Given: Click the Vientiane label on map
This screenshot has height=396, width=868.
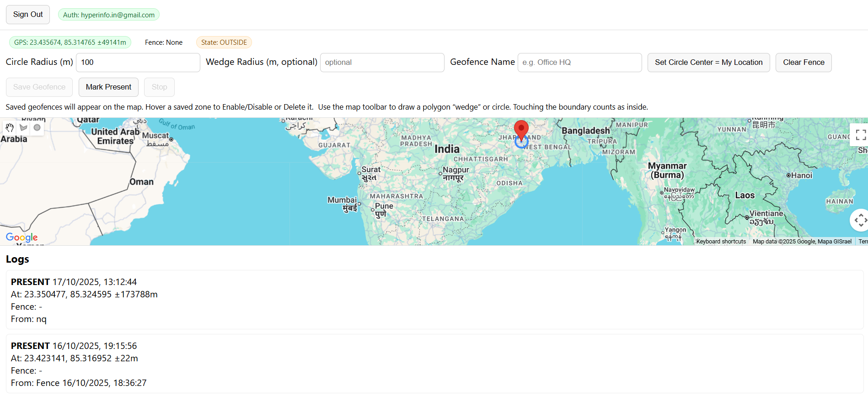Looking at the screenshot, I should [x=766, y=217].
